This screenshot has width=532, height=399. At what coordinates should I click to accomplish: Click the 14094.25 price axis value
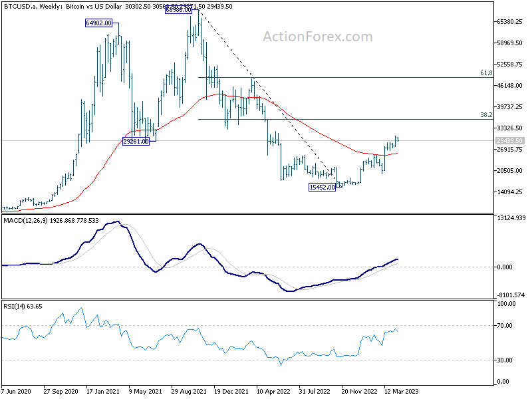click(x=509, y=192)
